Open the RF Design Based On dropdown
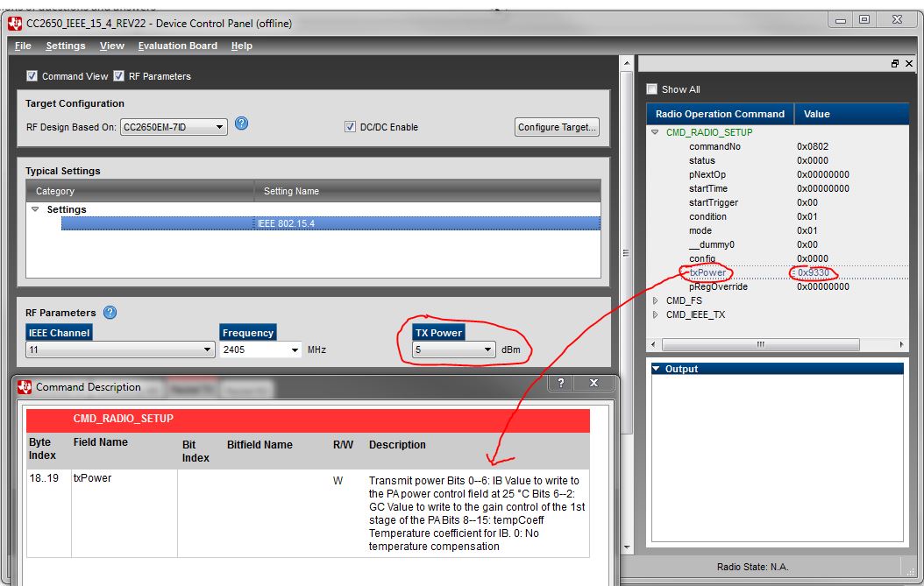 point(220,127)
